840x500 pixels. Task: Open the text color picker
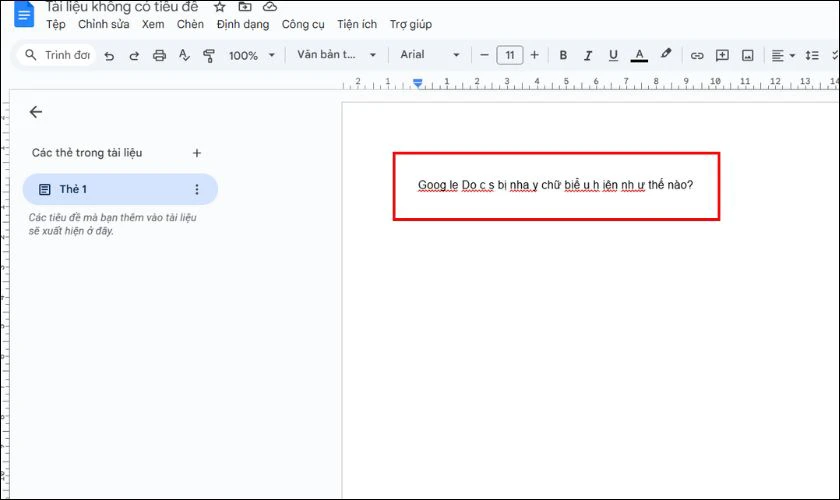[x=639, y=55]
